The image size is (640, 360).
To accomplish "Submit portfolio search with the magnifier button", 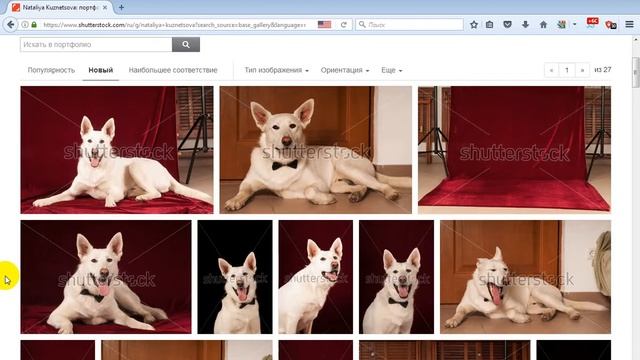I will (186, 44).
